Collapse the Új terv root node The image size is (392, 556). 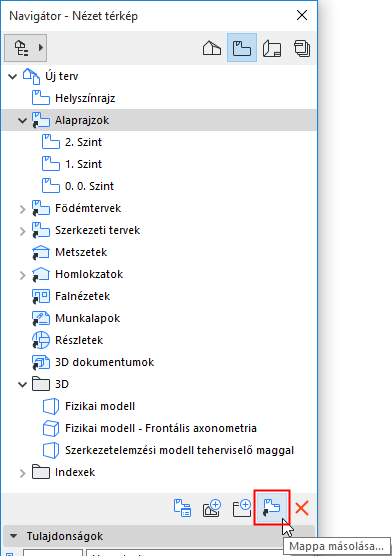coord(13,76)
